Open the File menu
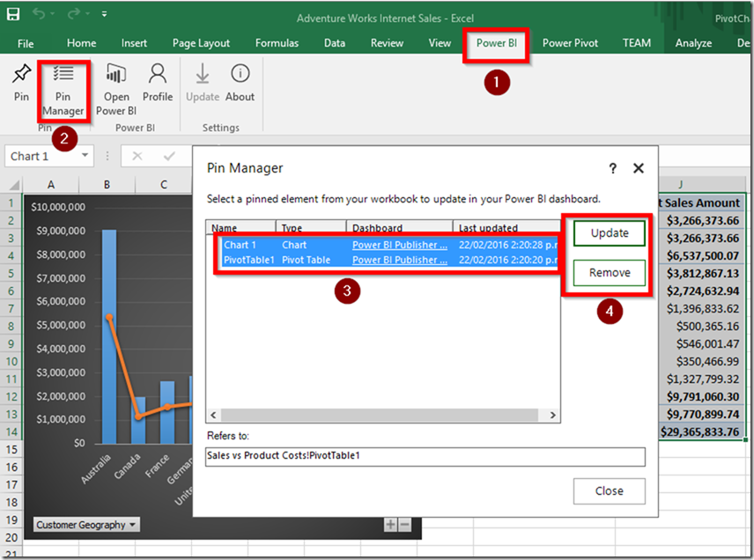The width and height of the screenshot is (754, 560). pyautogui.click(x=26, y=43)
